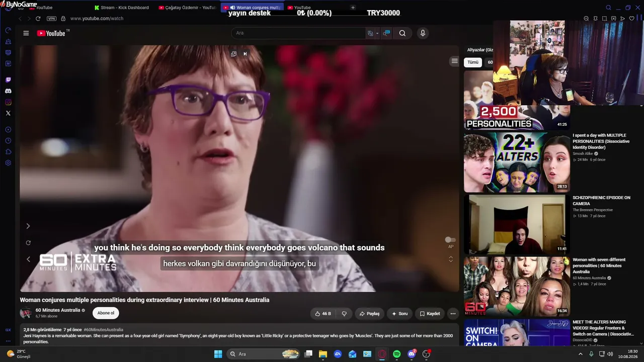The height and width of the screenshot is (362, 644).
Task: Show hidden system tray icons chevron
Action: tap(580, 354)
